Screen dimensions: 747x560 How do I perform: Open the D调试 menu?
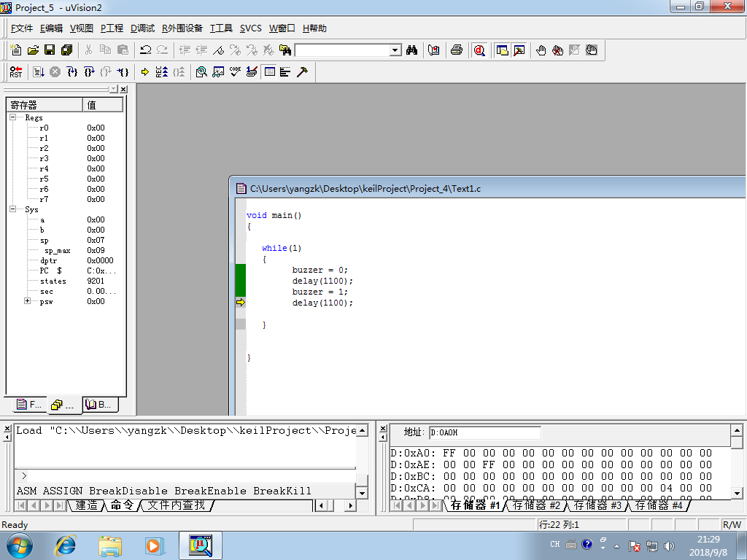(142, 28)
